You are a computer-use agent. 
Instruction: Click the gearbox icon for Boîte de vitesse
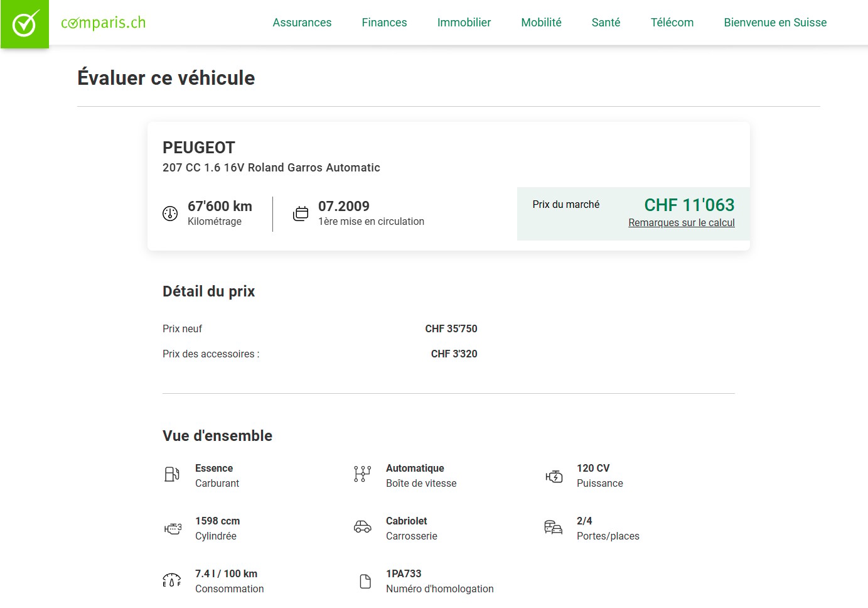(363, 474)
